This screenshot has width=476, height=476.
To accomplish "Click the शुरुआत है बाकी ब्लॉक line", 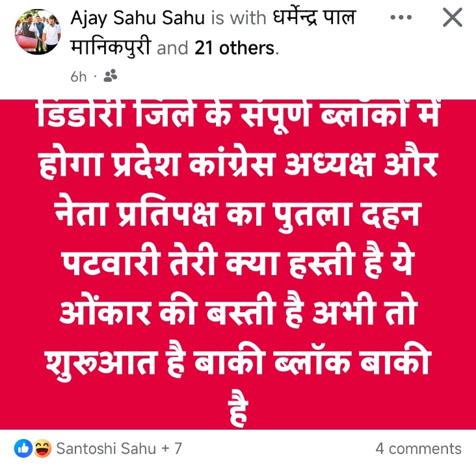I will (x=238, y=362).
